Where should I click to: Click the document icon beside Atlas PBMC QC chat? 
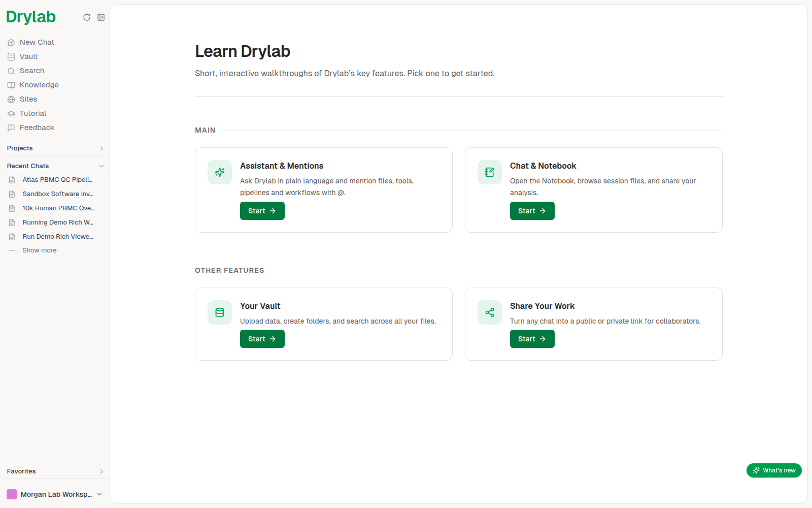coord(12,180)
